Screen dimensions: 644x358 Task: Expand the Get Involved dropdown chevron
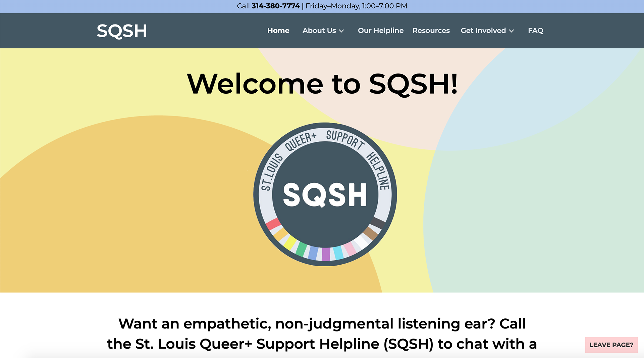[x=512, y=31]
